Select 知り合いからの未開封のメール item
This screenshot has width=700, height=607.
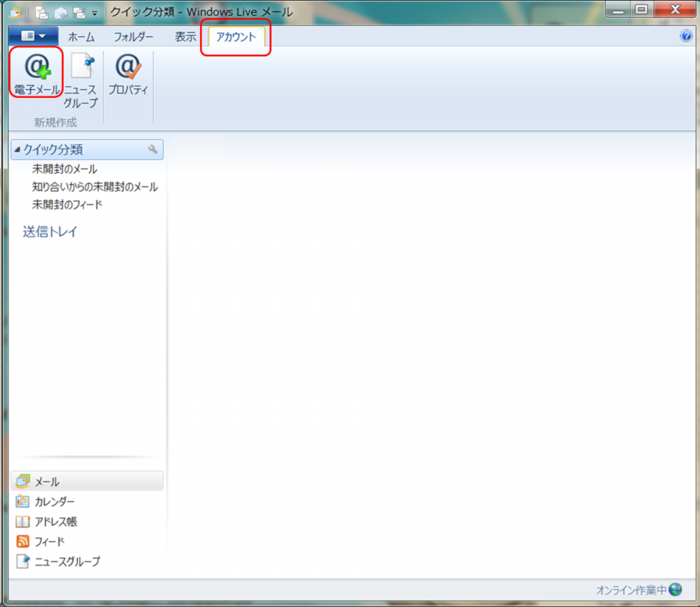(95, 187)
